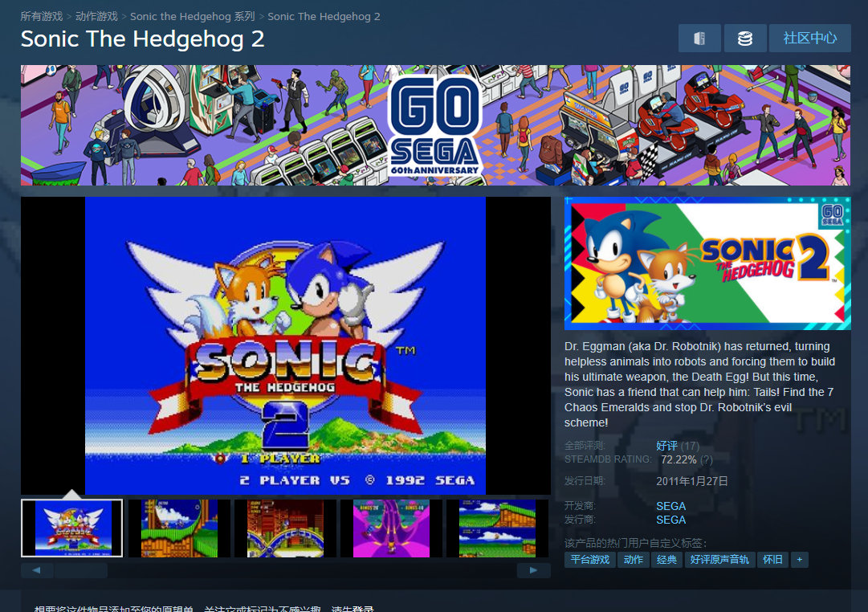868x612 pixels.
Task: Click the left arrow of screenshot strip
Action: [x=37, y=570]
